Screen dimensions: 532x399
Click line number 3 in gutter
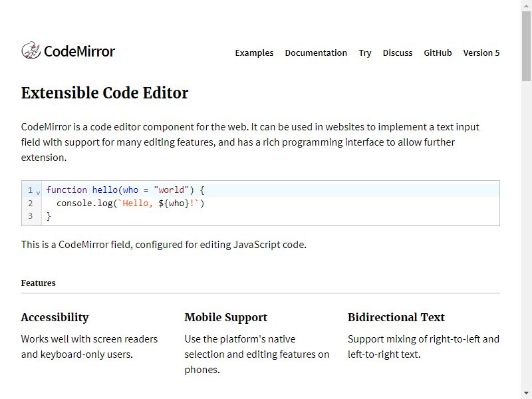[x=30, y=215]
